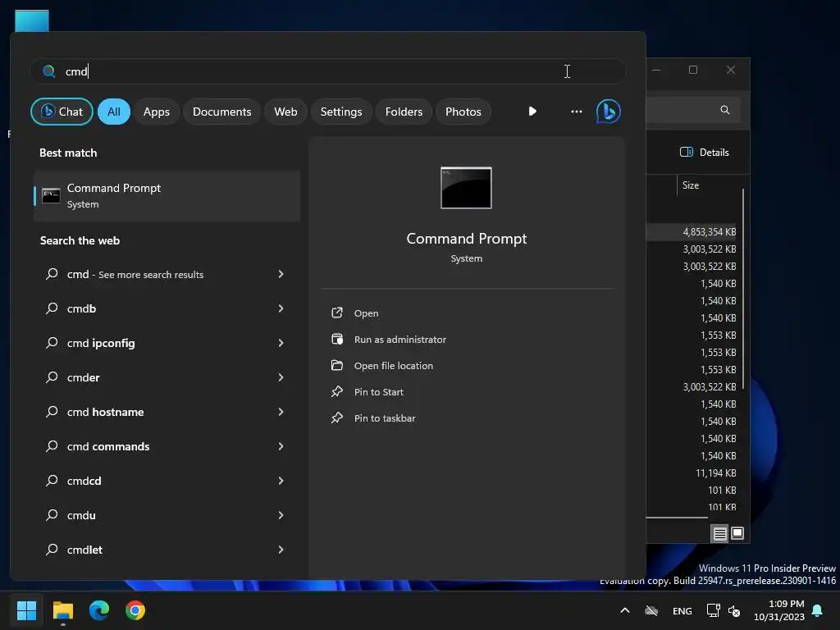This screenshot has width=840, height=630.
Task: Click Open for Command Prompt
Action: [x=366, y=313]
